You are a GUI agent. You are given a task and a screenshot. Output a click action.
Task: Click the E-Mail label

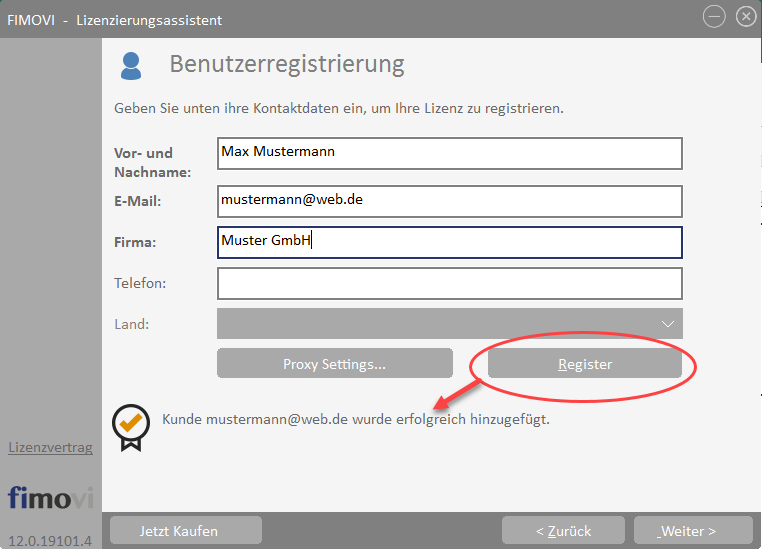[x=138, y=201]
